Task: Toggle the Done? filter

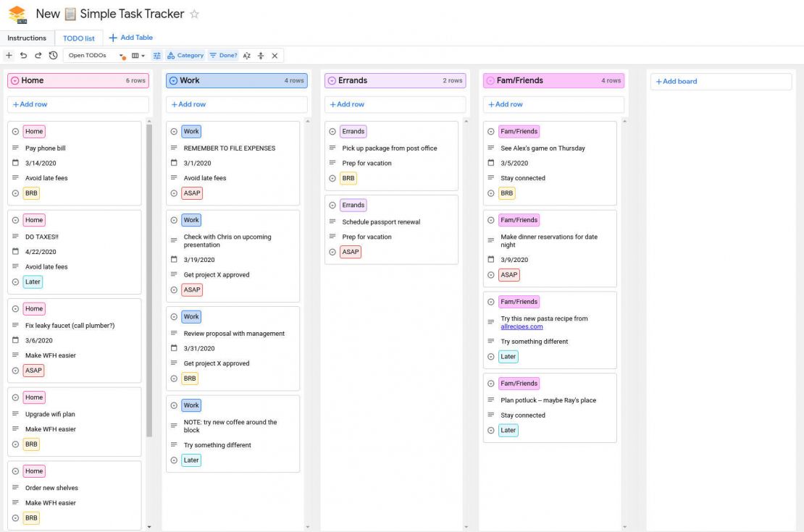Action: pos(223,55)
